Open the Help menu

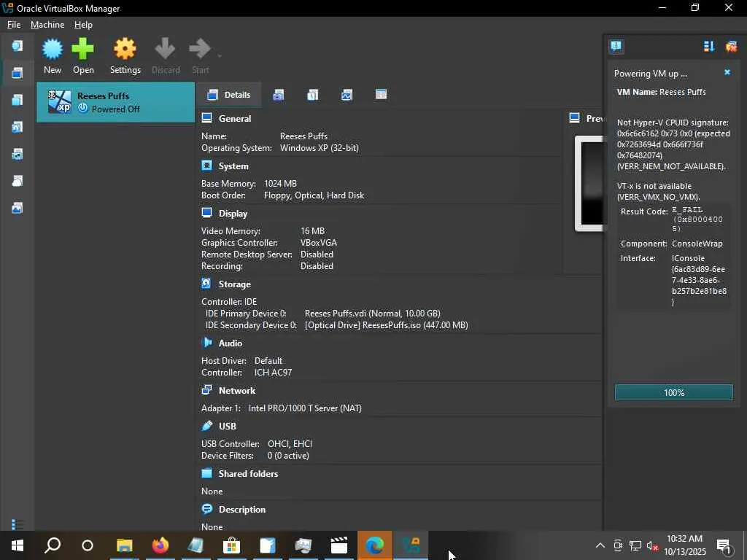click(83, 25)
